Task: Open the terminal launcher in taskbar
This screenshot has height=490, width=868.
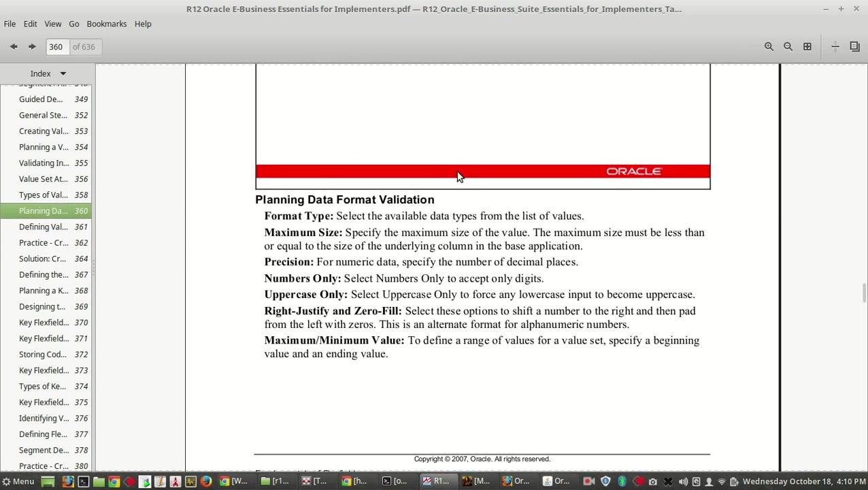Action: point(83,481)
